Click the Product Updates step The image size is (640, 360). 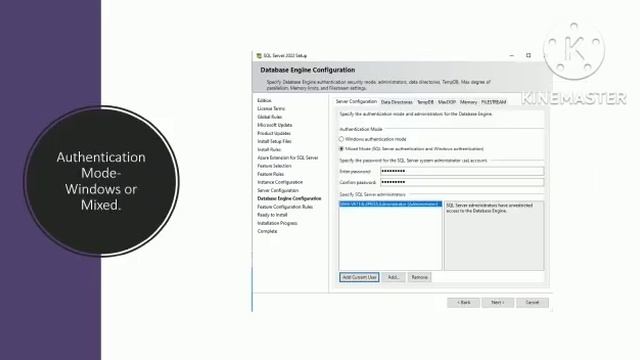point(274,133)
